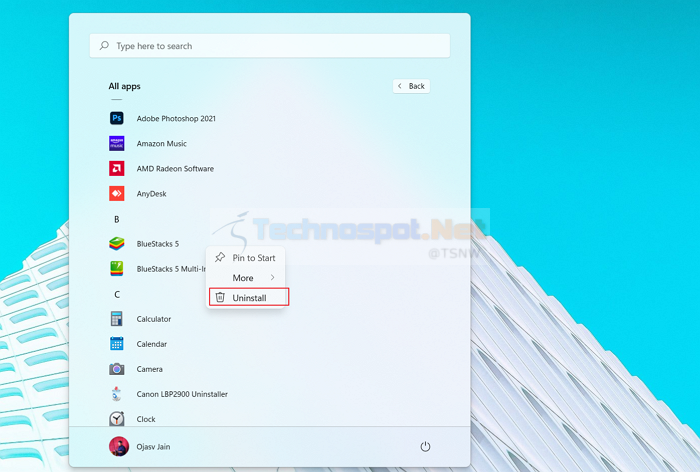The image size is (700, 472).
Task: Click the AnyDesk app icon
Action: [x=117, y=193]
